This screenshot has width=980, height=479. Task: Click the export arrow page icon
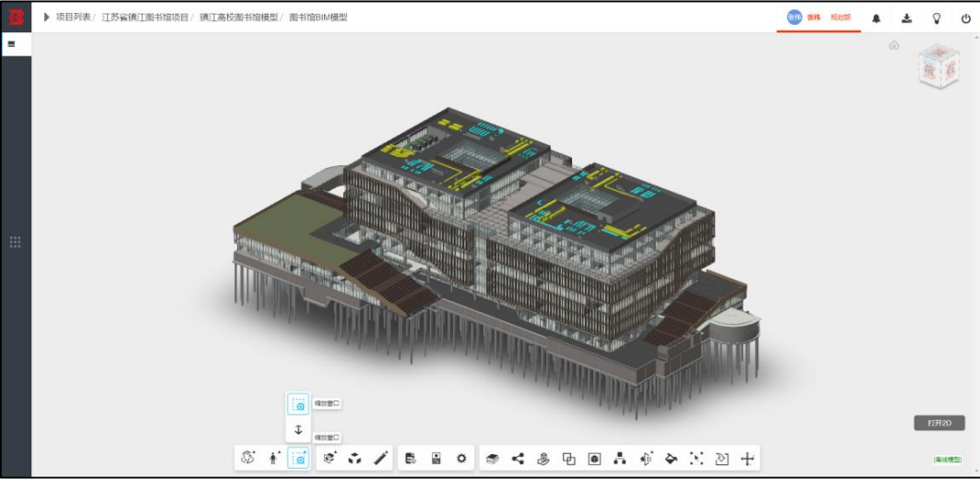(x=722, y=459)
